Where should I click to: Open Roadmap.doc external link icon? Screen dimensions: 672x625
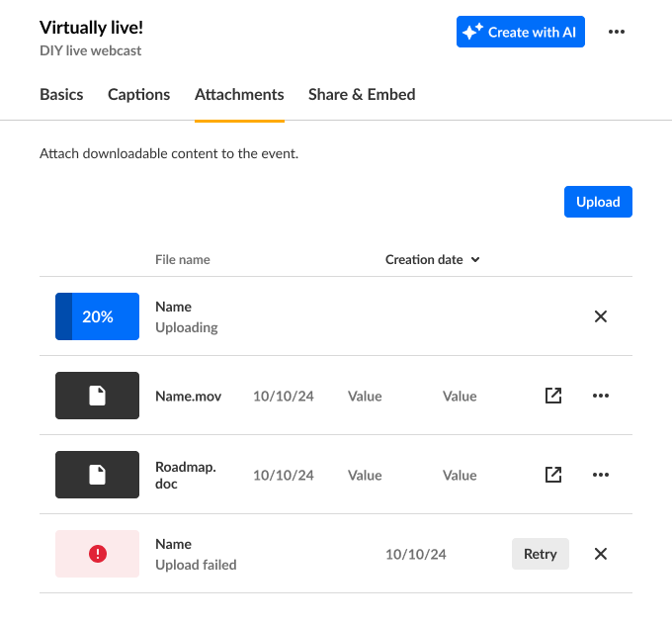(x=553, y=475)
